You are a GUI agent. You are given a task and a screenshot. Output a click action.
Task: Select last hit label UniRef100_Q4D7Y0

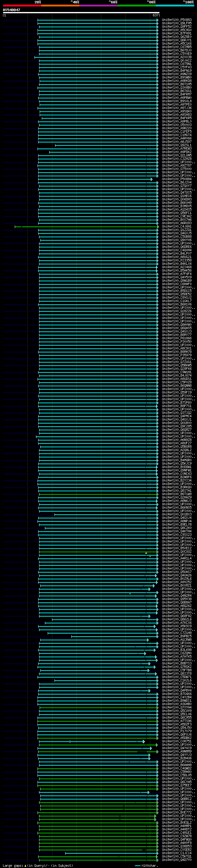pyautogui.click(x=177, y=860)
